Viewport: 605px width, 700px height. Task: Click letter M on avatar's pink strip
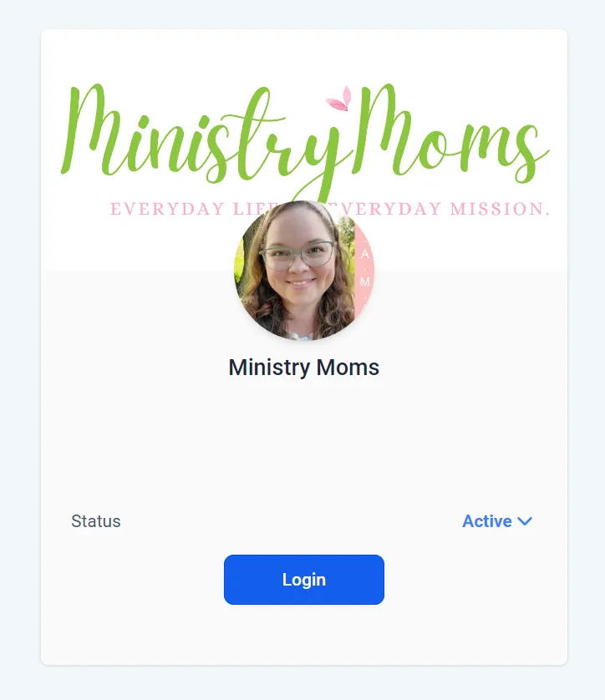point(365,282)
